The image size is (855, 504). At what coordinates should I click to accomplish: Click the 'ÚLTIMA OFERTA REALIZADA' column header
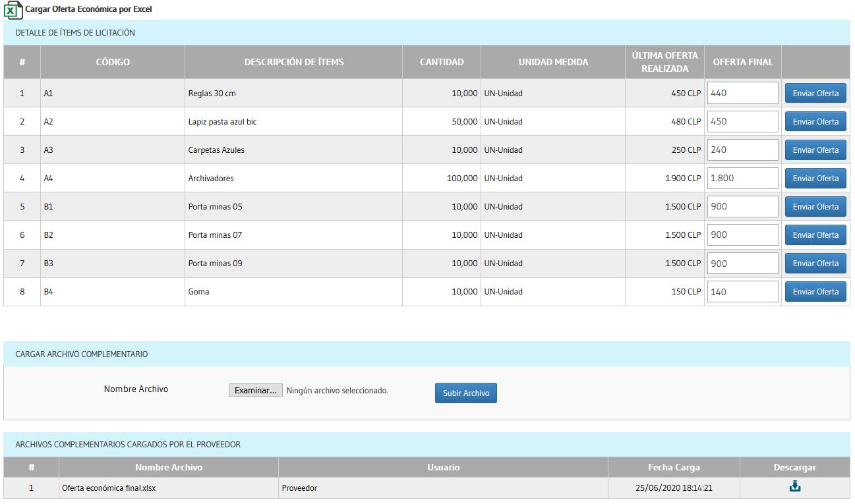point(664,62)
